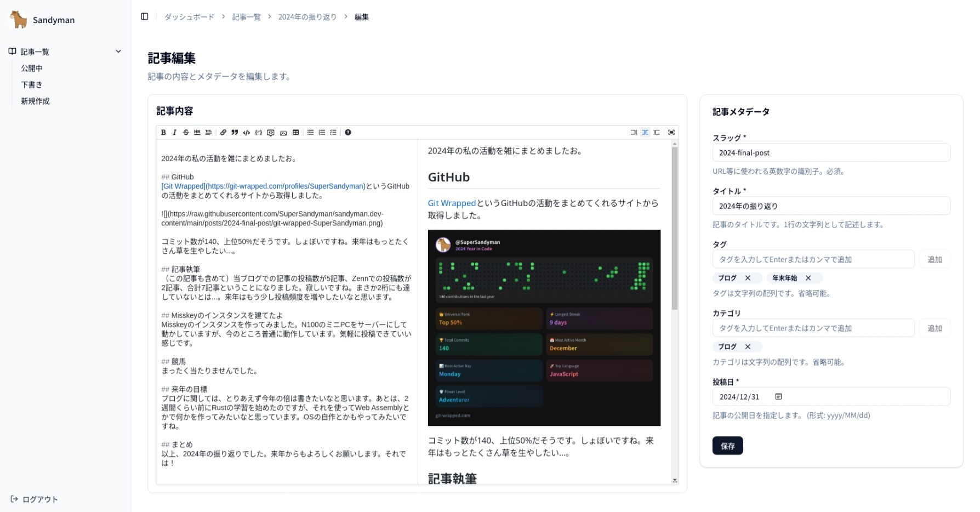
Task: Add category with 追加 button
Action: coord(935,328)
